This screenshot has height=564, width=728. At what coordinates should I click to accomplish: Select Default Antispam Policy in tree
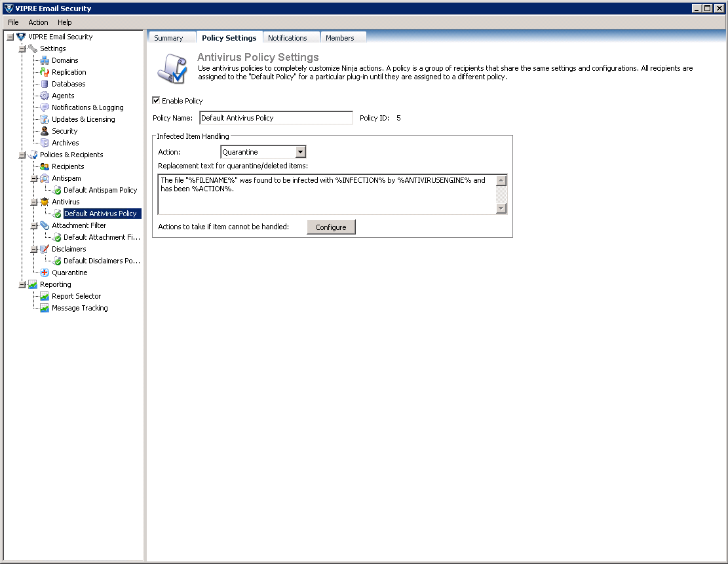pyautogui.click(x=100, y=190)
